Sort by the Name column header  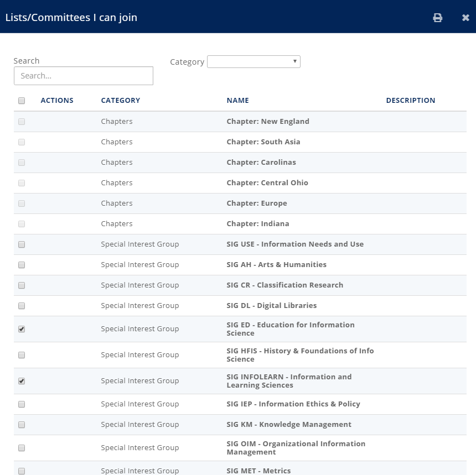(x=237, y=101)
